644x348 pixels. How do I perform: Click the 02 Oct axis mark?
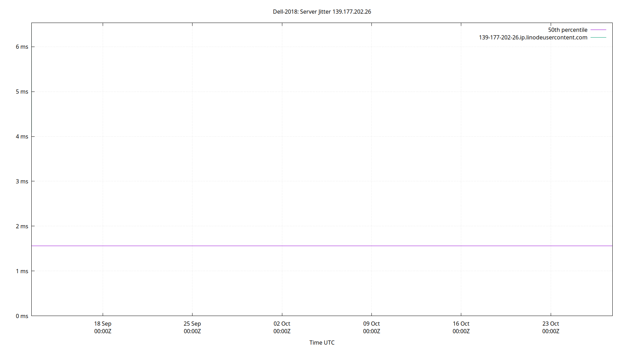[x=282, y=323]
